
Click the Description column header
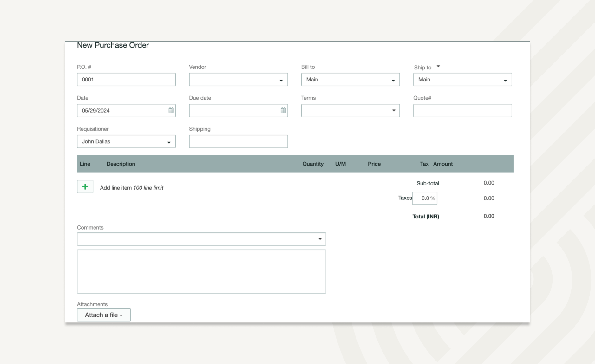(121, 164)
